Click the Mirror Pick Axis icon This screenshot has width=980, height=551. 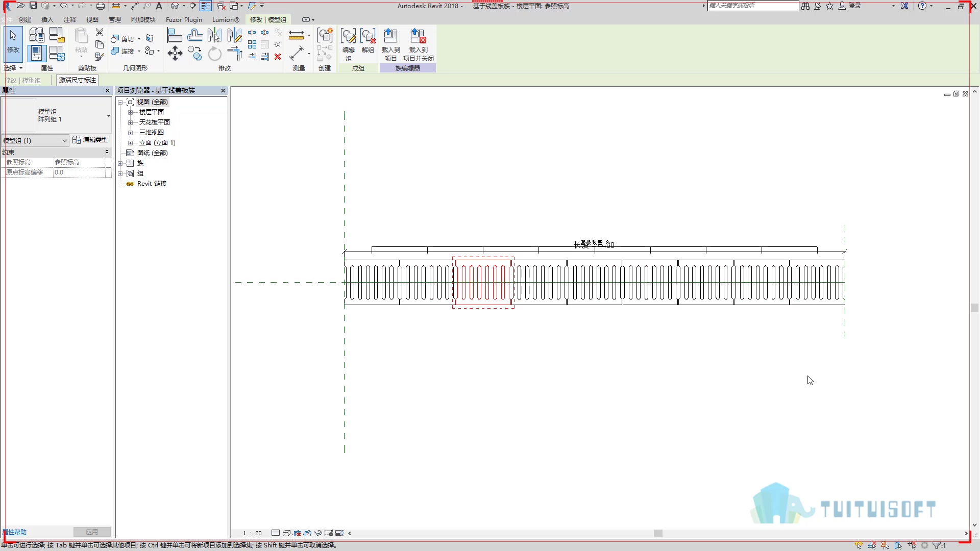pos(214,35)
